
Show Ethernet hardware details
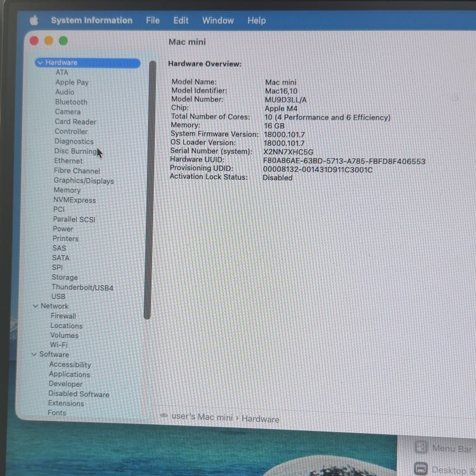(x=68, y=161)
